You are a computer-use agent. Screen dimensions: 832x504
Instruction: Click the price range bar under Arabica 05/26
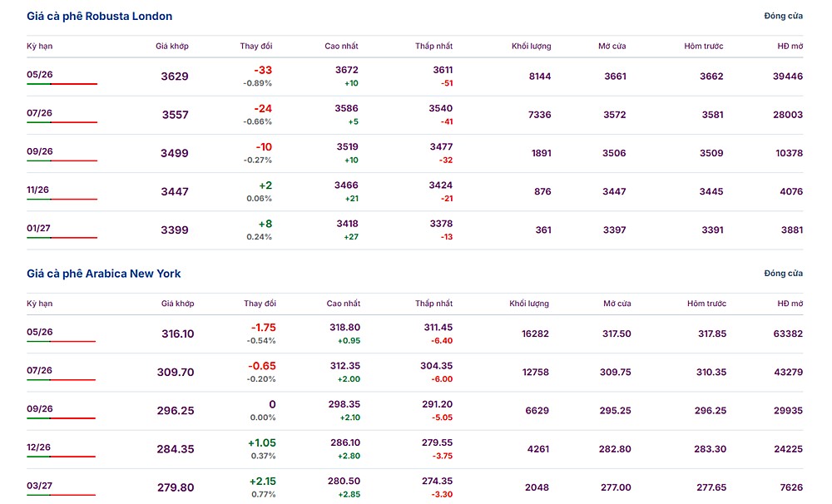(61, 342)
